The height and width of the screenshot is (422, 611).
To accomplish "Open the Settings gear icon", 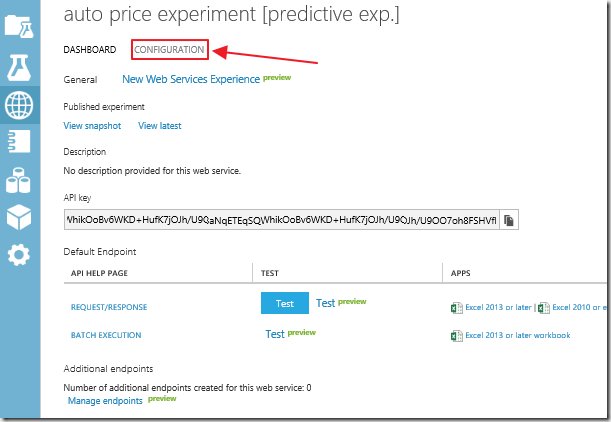I will tap(18, 255).
